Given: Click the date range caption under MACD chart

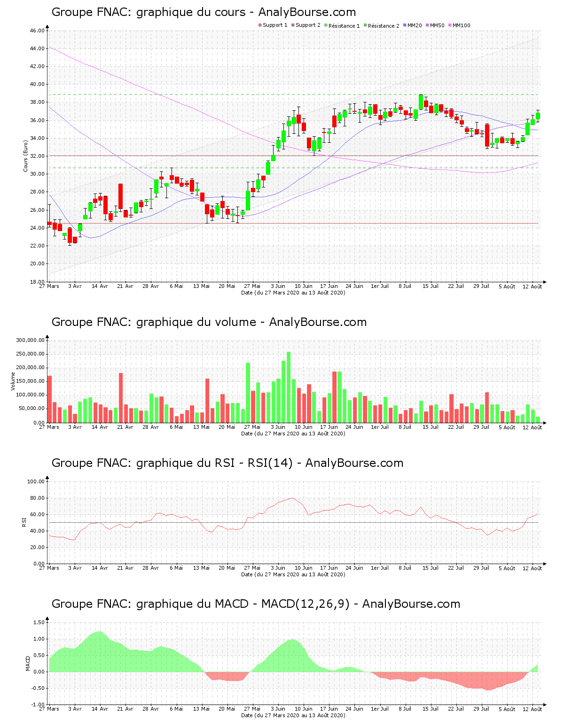Looking at the screenshot, I should pyautogui.click(x=293, y=715).
